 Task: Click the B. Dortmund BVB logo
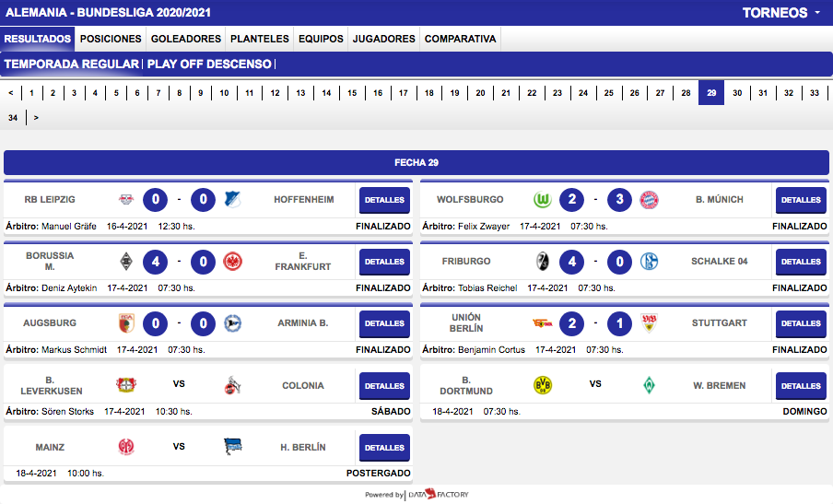[543, 384]
